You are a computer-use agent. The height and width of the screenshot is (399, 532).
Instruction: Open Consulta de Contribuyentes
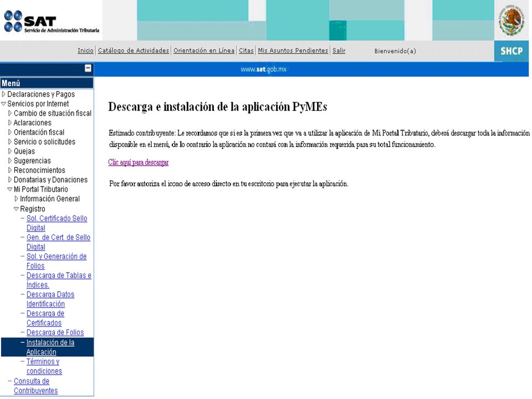coord(35,386)
